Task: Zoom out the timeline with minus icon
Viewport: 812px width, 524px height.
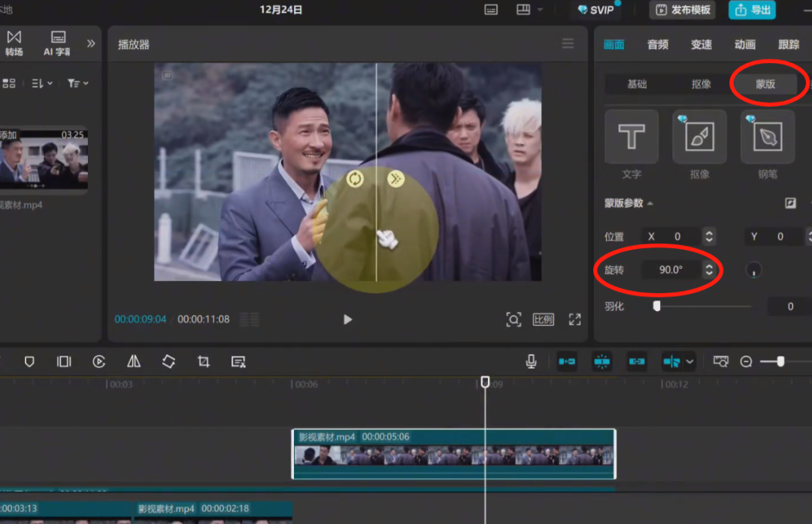Action: [747, 362]
